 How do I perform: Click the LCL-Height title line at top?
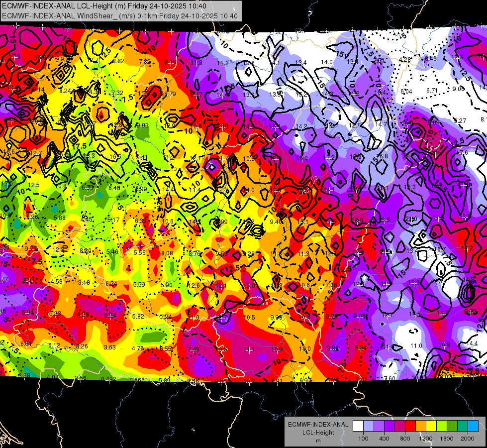[x=104, y=6]
